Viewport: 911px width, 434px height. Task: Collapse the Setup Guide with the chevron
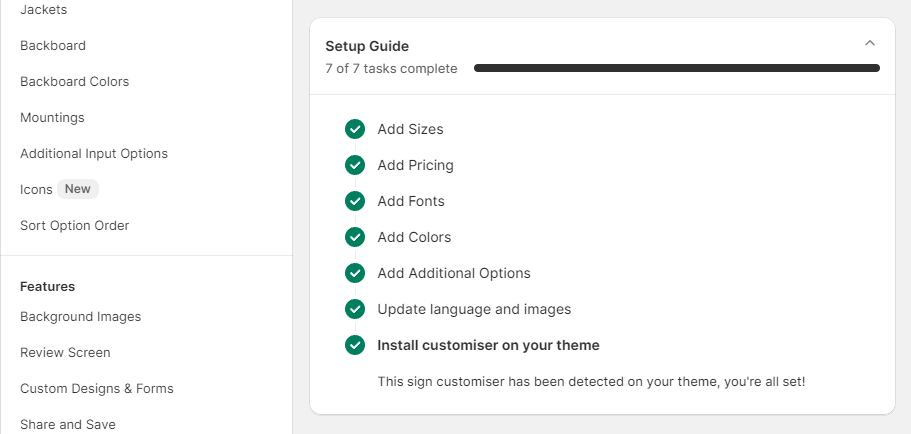[x=869, y=43]
